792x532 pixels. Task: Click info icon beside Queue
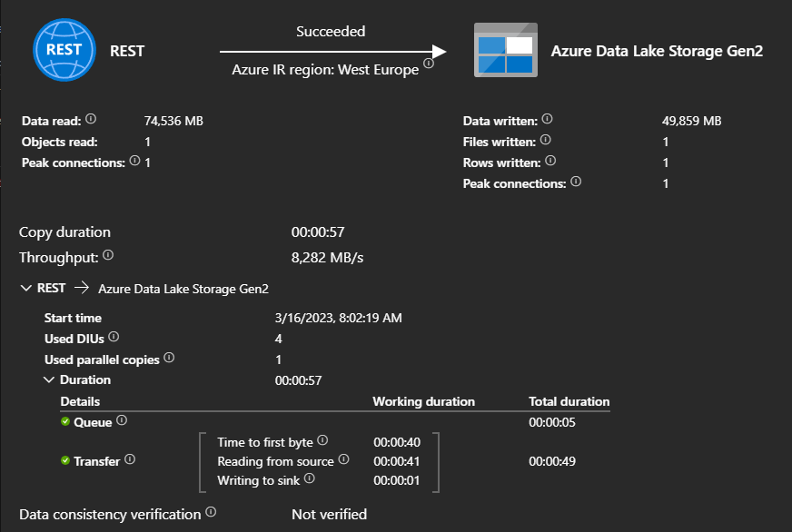pyautogui.click(x=122, y=420)
